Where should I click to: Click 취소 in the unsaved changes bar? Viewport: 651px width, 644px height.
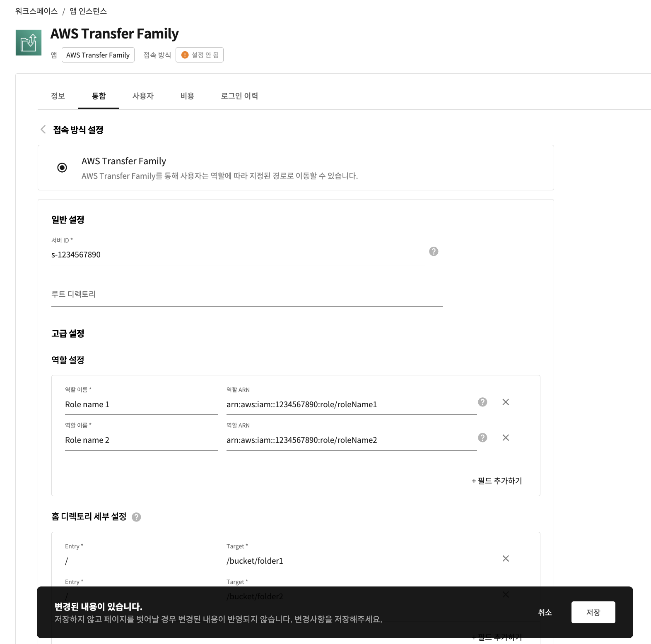545,612
